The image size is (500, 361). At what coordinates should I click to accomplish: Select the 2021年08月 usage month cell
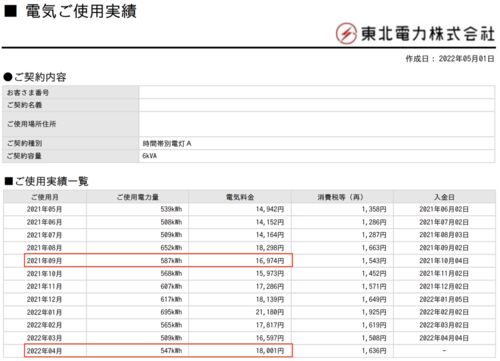tap(44, 248)
